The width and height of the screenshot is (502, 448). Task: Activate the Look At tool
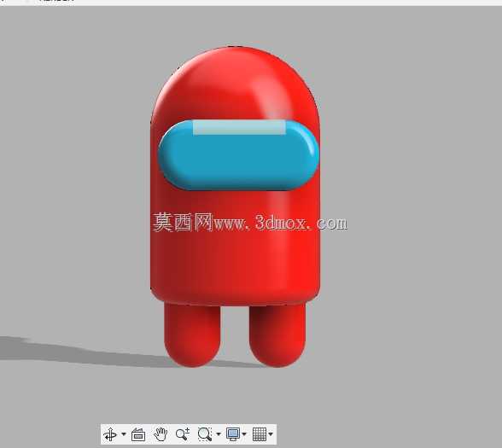pyautogui.click(x=138, y=434)
